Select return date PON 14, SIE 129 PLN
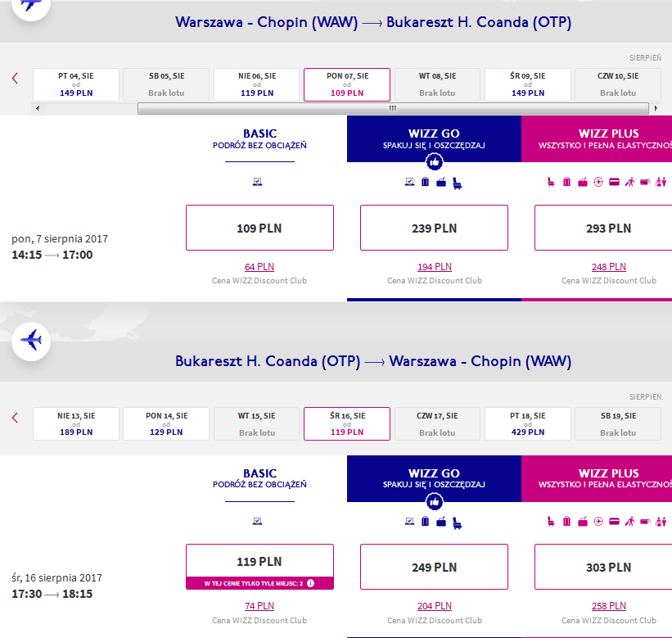 click(166, 423)
